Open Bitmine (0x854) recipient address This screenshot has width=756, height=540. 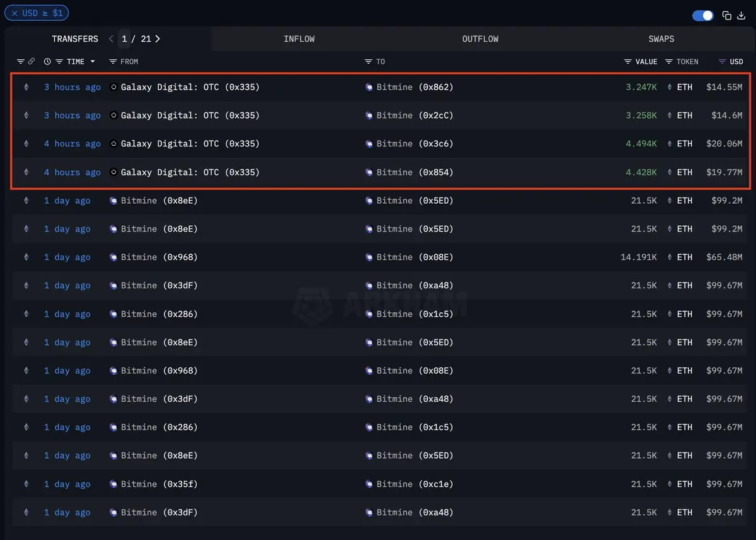tap(415, 172)
